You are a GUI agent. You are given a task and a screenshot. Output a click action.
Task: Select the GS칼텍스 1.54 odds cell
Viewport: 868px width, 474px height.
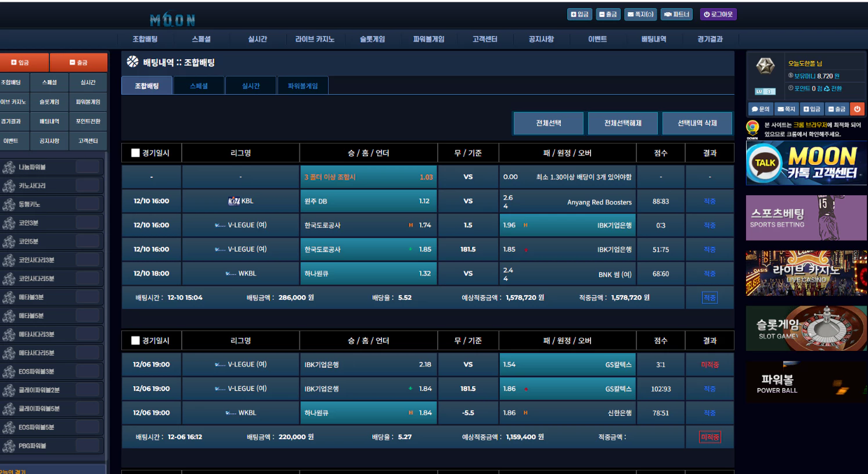click(x=568, y=365)
